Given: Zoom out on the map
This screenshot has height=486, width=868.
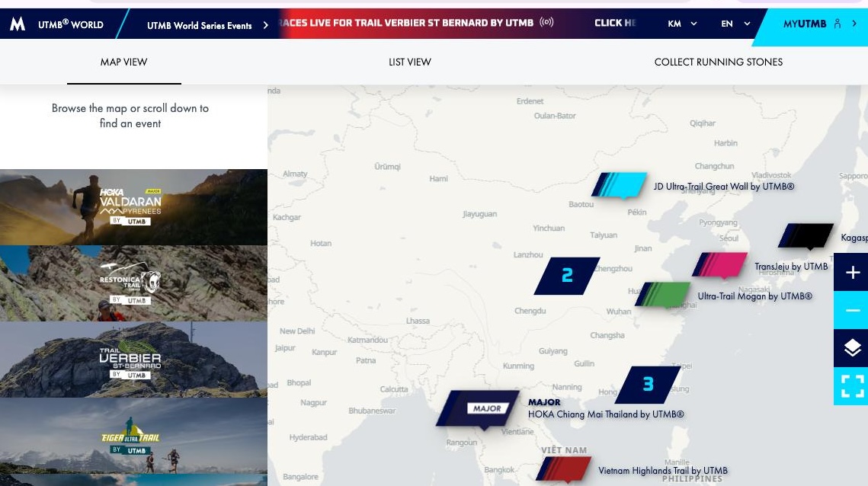Looking at the screenshot, I should pos(853,310).
